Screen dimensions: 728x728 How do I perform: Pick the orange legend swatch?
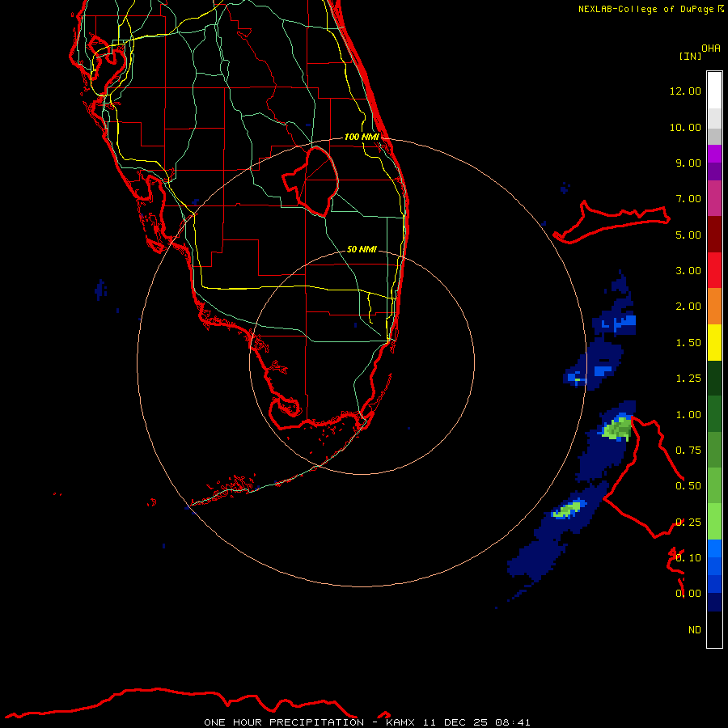coord(714,307)
